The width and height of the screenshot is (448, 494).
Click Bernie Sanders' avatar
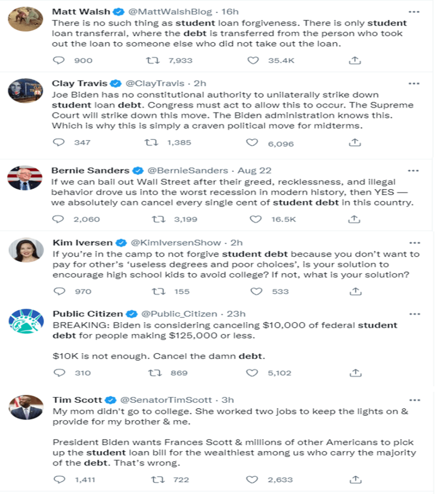[x=25, y=178]
